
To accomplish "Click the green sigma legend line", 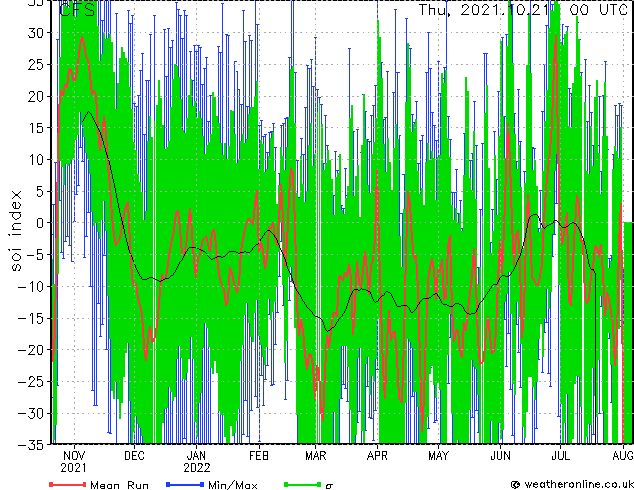I will pyautogui.click(x=303, y=484).
